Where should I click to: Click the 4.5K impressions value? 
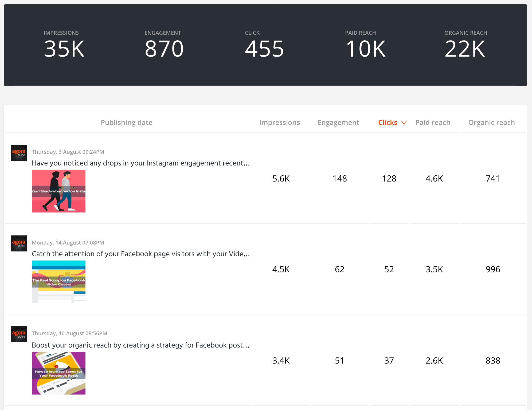coord(281,269)
